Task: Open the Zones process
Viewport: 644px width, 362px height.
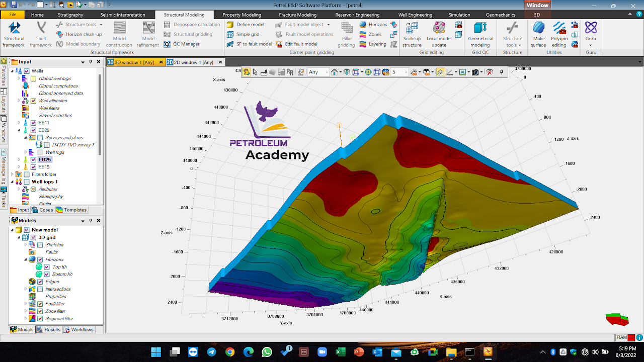Action: pyautogui.click(x=370, y=34)
